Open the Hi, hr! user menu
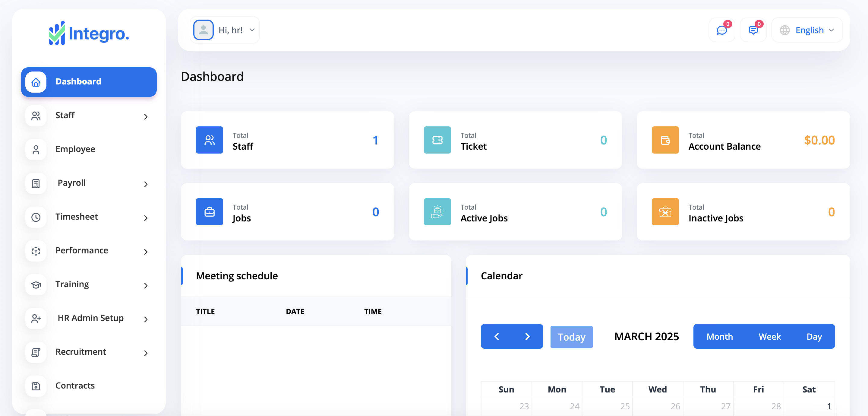Image resolution: width=868 pixels, height=416 pixels. 225,30
